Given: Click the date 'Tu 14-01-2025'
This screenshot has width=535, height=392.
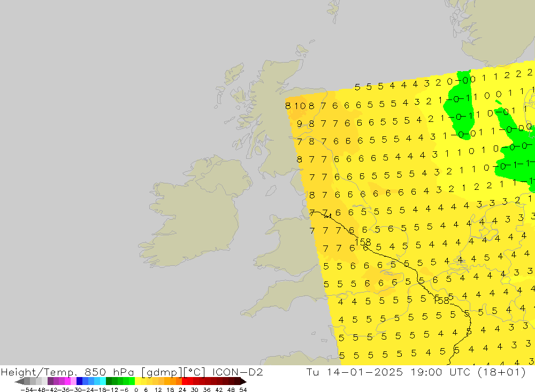Looking at the screenshot, I should pos(355,372).
